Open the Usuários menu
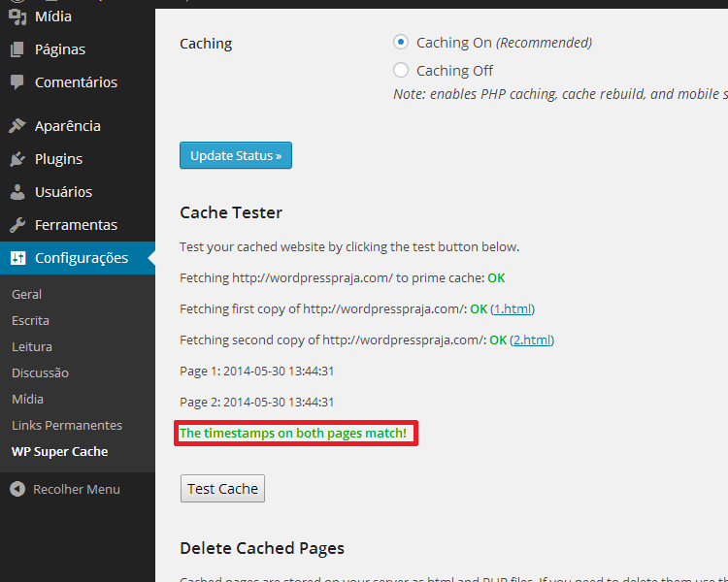728x582 pixels. click(78, 192)
